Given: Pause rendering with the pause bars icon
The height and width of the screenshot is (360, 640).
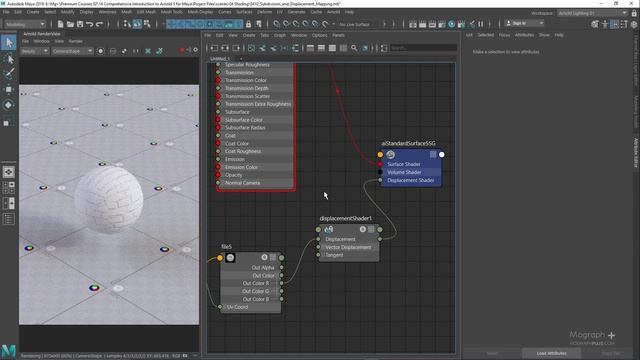Looking at the screenshot, I should pyautogui.click(x=480, y=24).
